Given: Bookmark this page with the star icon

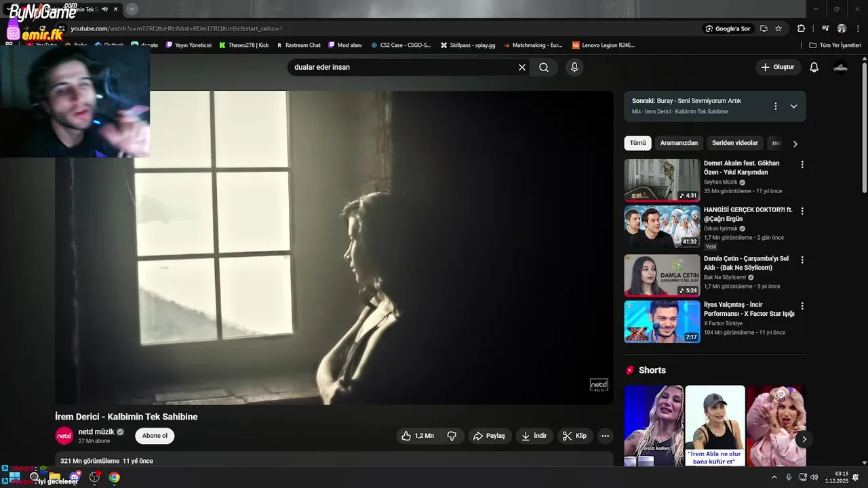Looking at the screenshot, I should click(x=778, y=28).
